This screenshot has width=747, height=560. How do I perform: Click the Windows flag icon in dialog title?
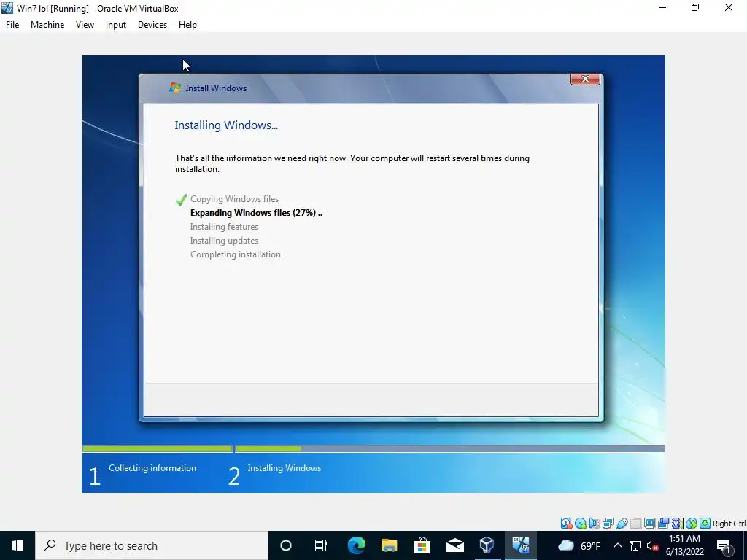click(x=175, y=87)
